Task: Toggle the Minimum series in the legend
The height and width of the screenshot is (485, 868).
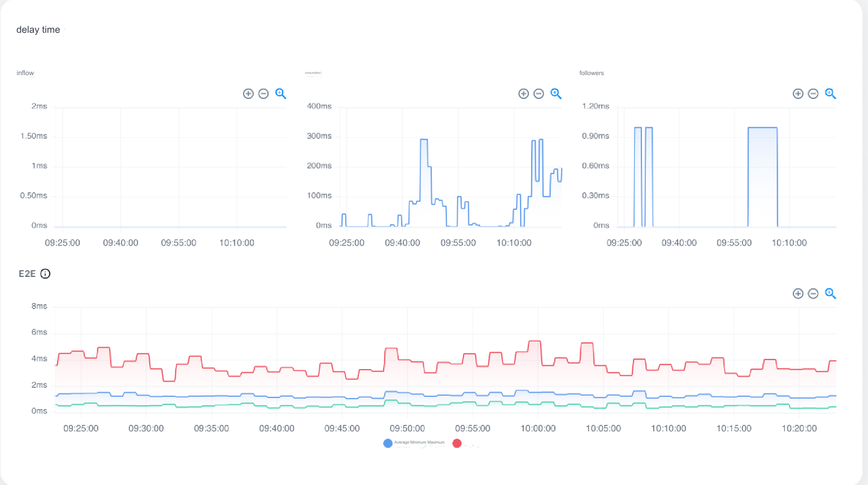Action: pos(418,442)
